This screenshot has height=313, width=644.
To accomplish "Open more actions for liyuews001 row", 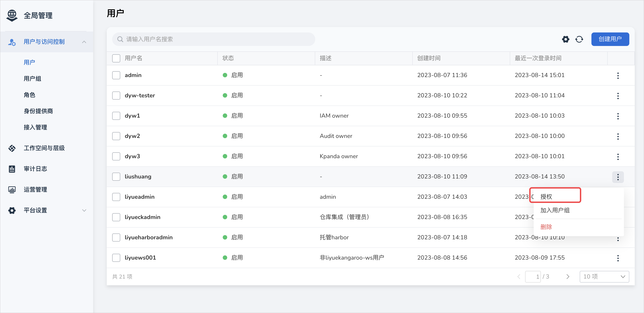I will [x=618, y=258].
